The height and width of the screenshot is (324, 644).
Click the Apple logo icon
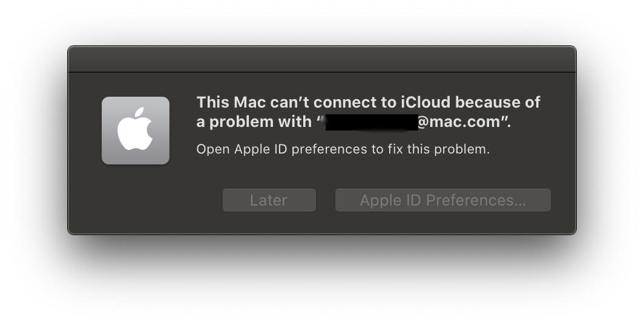[x=135, y=129]
